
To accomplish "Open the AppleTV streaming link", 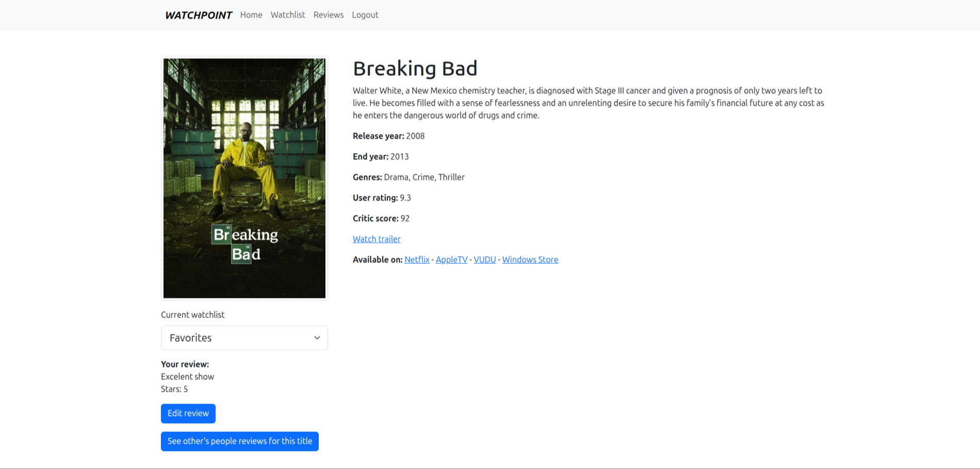I will click(451, 260).
